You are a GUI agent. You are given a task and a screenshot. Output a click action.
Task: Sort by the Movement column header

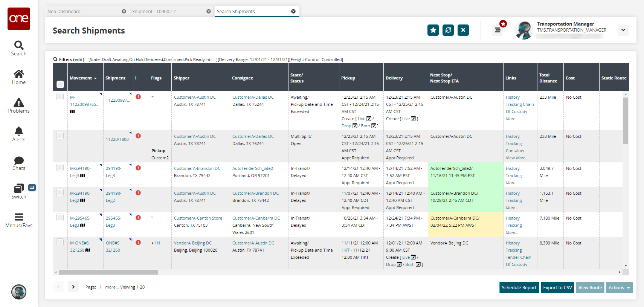click(81, 78)
